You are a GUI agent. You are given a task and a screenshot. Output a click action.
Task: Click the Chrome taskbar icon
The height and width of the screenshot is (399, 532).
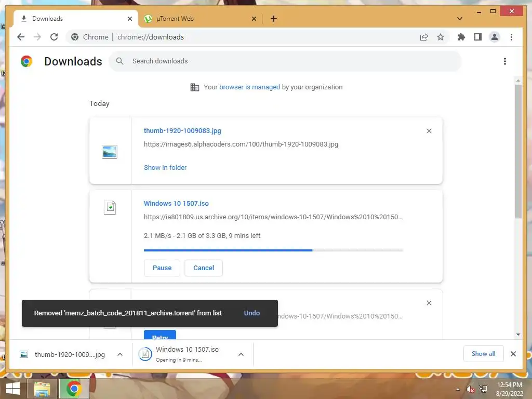pyautogui.click(x=74, y=389)
